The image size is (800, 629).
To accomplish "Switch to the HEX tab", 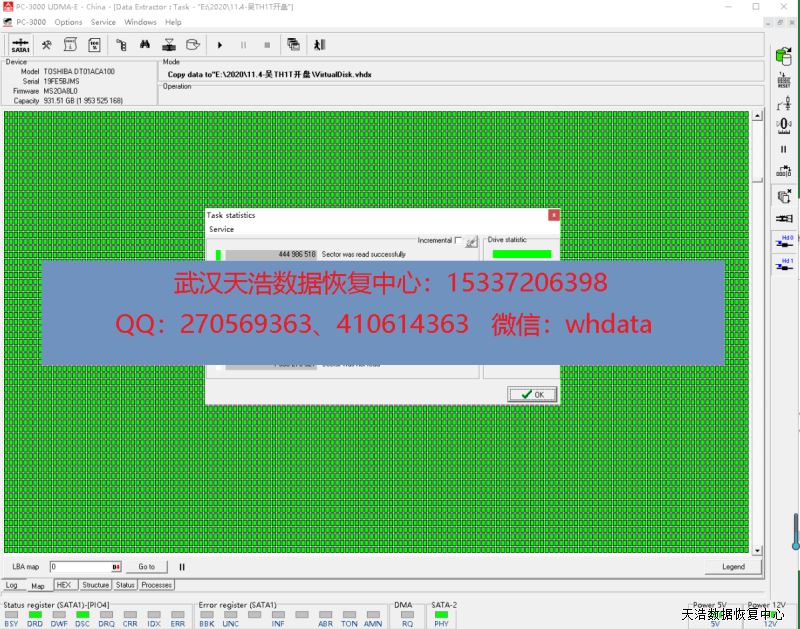I will [63, 585].
